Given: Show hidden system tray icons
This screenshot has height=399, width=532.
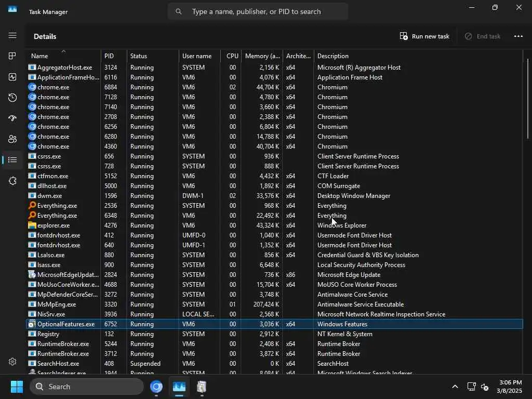Looking at the screenshot, I should pos(455,387).
